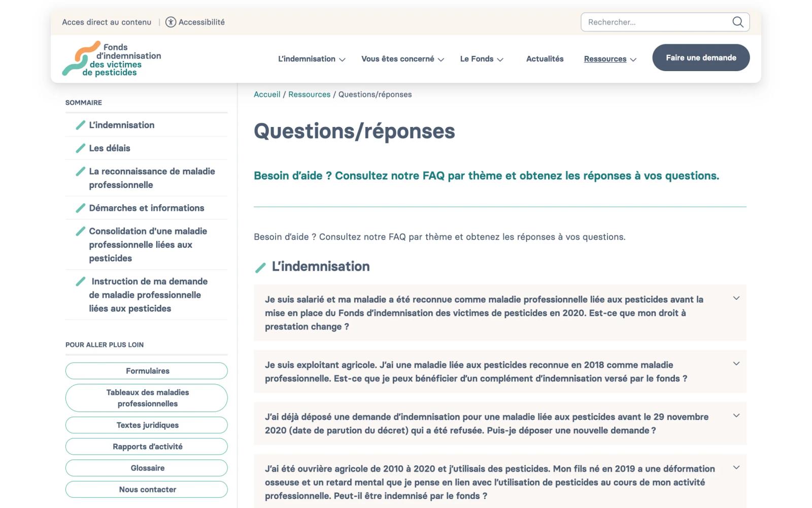This screenshot has width=812, height=508.
Task: Open the Vous êtes concerné dropdown
Action: pos(402,59)
